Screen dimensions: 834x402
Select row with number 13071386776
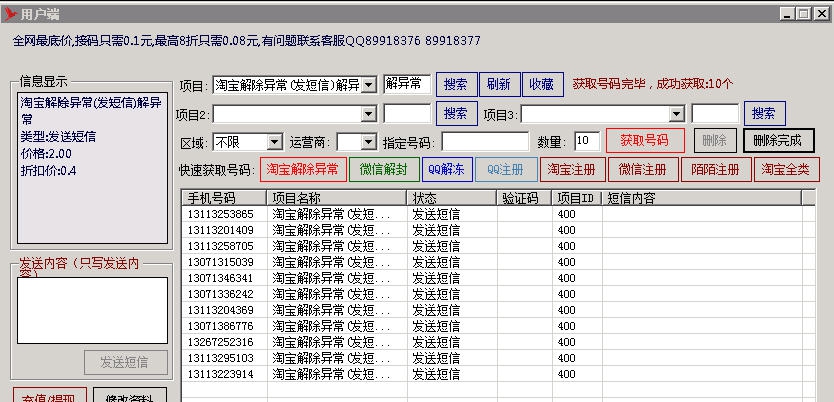coord(498,326)
